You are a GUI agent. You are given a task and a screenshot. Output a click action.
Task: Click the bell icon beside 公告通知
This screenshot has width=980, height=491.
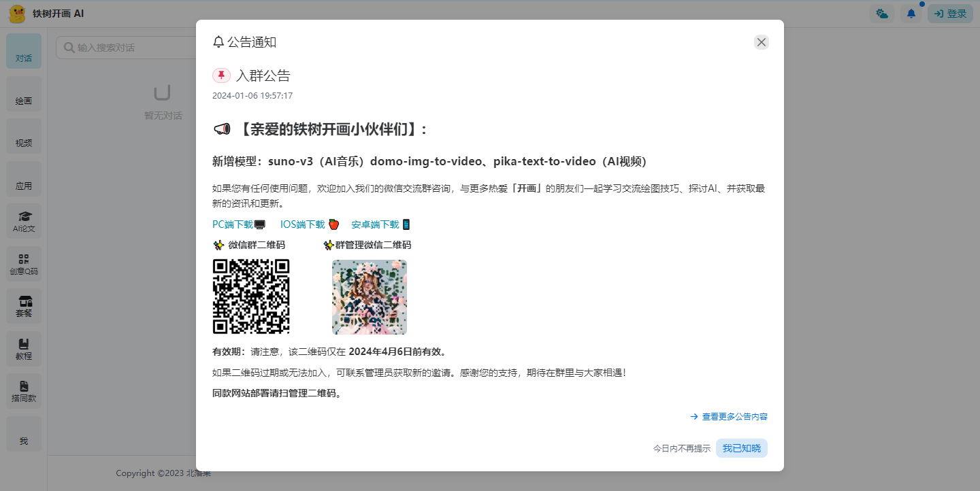218,42
